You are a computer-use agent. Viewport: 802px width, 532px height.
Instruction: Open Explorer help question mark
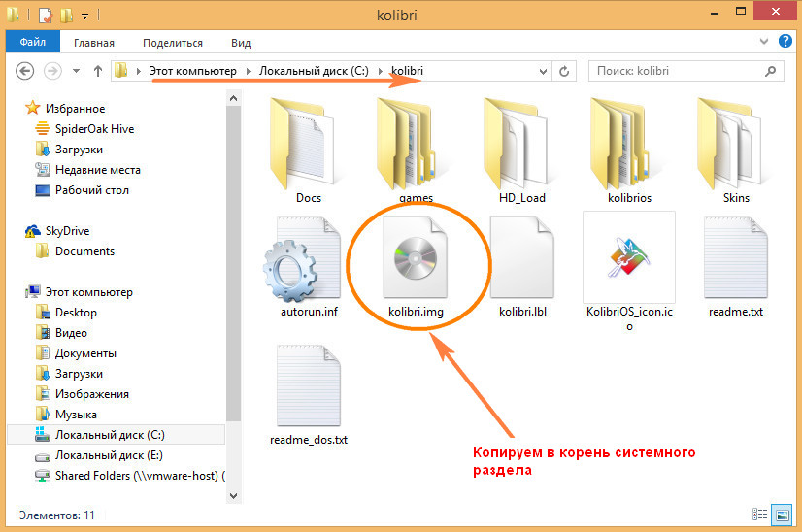785,41
